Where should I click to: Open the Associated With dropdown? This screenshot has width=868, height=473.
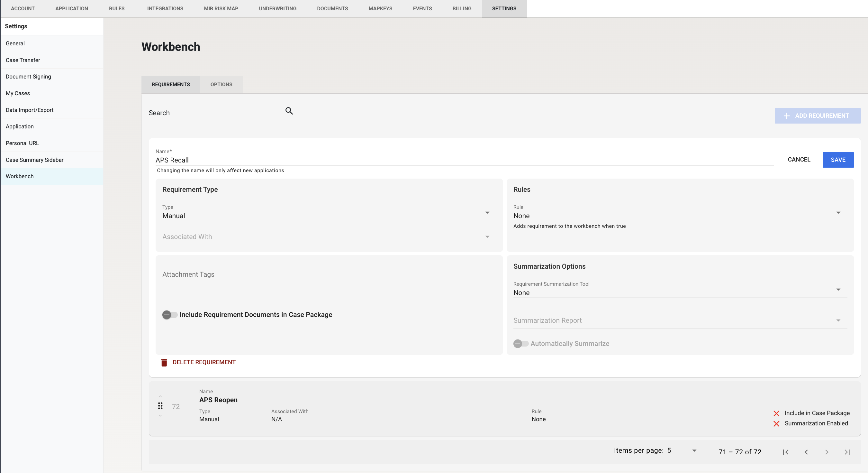(329, 237)
